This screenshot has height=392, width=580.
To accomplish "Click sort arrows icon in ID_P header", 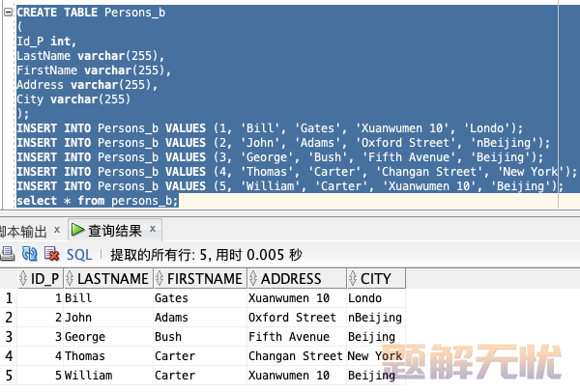I will [23, 279].
